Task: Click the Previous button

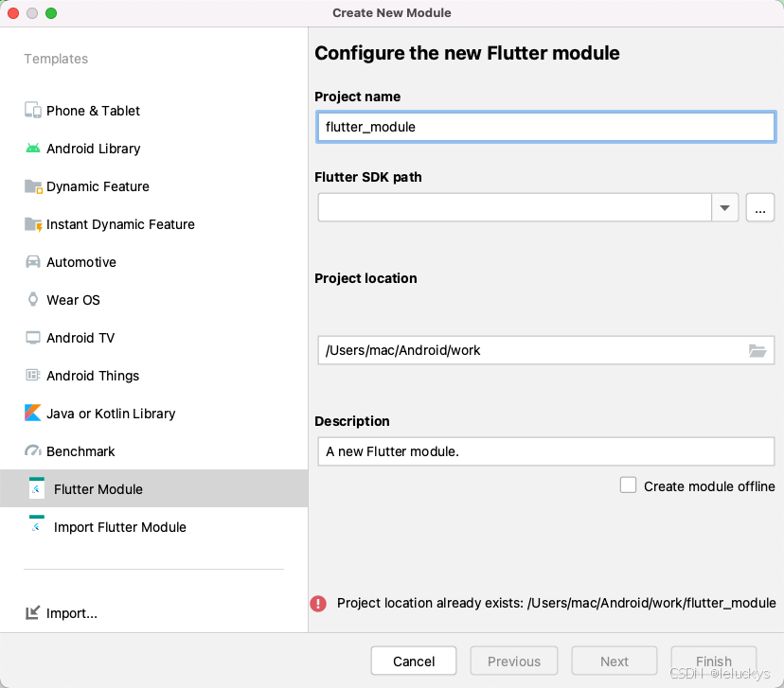Action: tap(514, 661)
